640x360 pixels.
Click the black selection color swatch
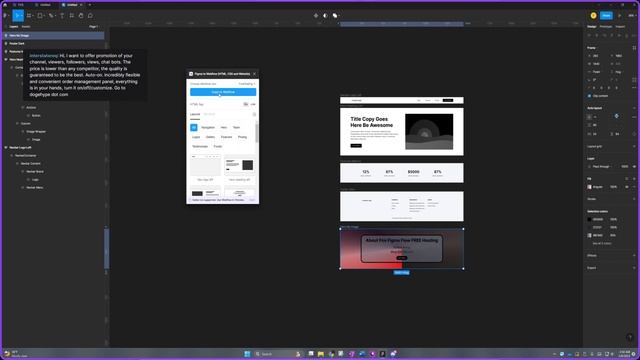[589, 219]
